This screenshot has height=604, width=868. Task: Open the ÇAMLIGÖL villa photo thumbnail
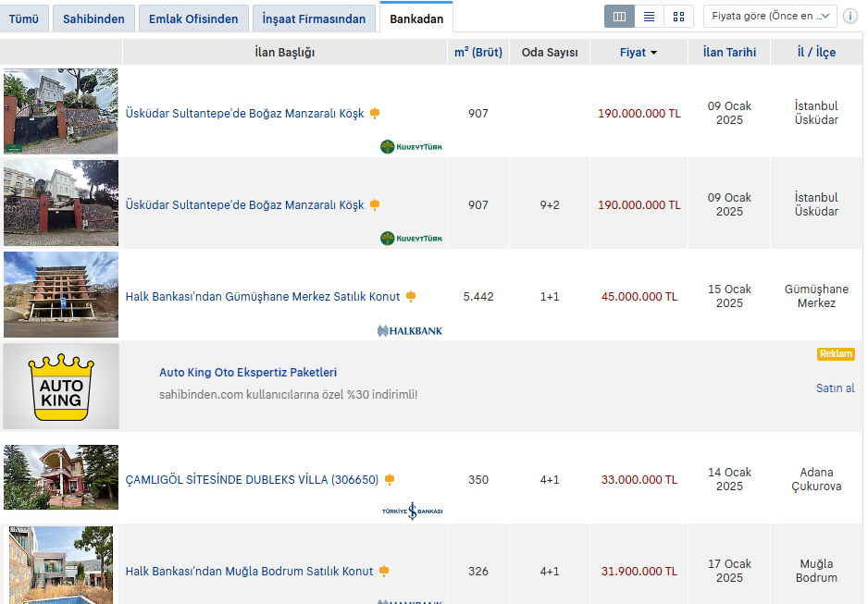[61, 477]
